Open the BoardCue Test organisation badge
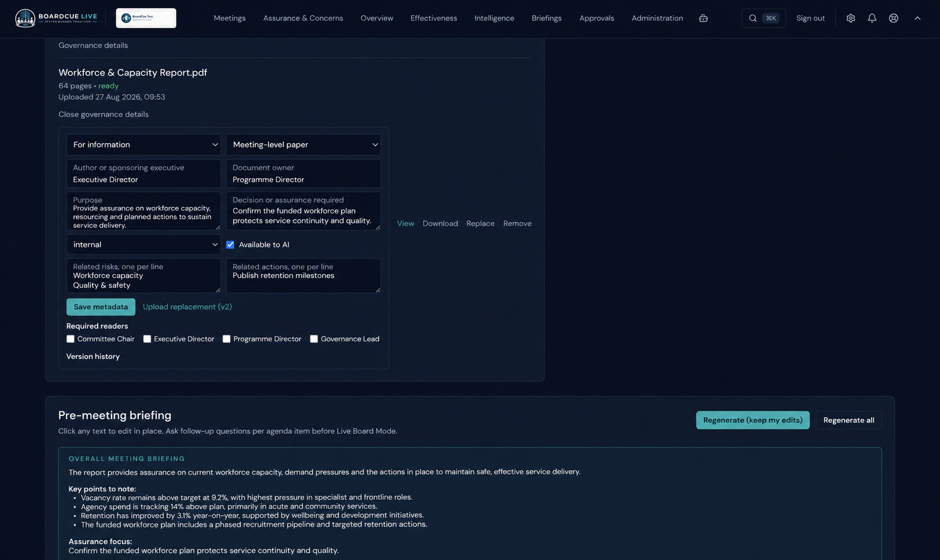940x560 pixels. click(146, 18)
